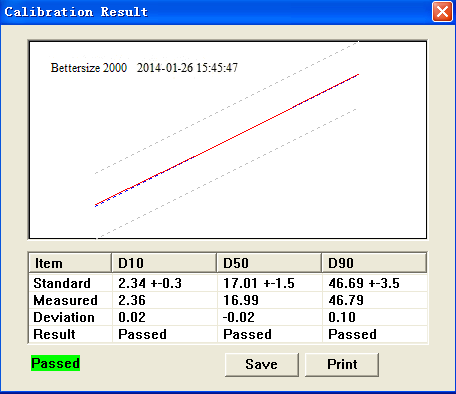Click the D90 deviation value 0.10
The width and height of the screenshot is (456, 394).
[342, 317]
